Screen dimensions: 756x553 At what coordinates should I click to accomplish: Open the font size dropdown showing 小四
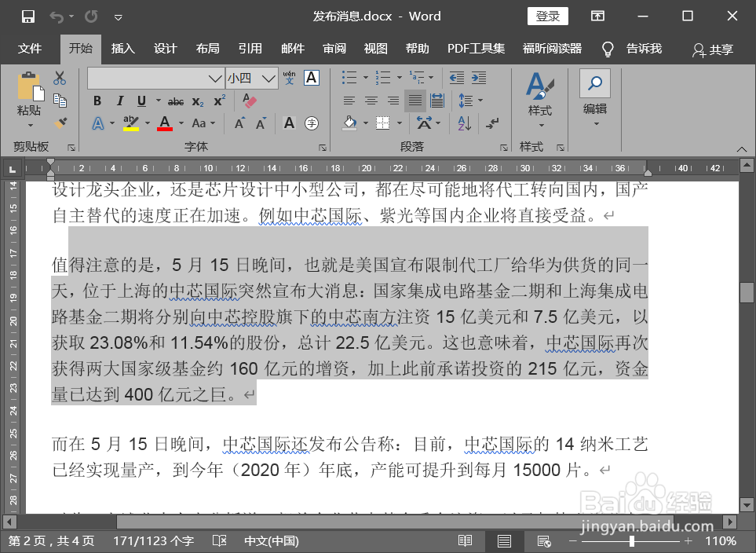(x=268, y=78)
